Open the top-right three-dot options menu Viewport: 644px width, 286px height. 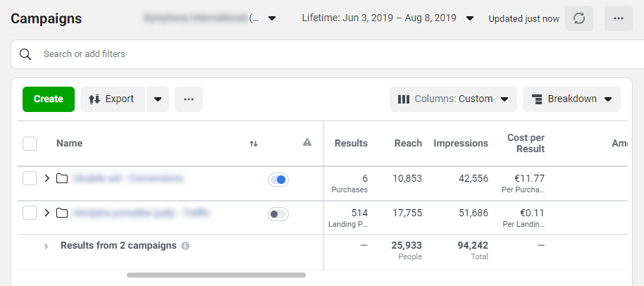click(x=618, y=18)
